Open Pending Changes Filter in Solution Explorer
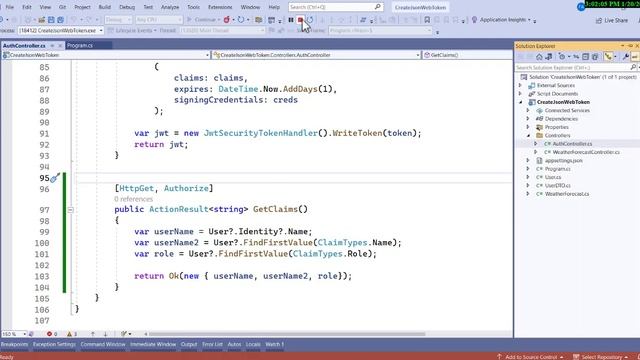 562,57
